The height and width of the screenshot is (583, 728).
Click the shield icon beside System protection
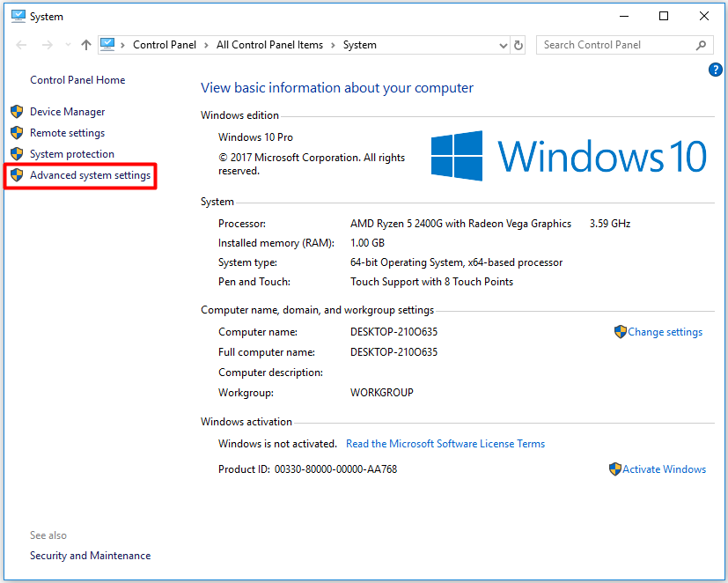pos(17,154)
